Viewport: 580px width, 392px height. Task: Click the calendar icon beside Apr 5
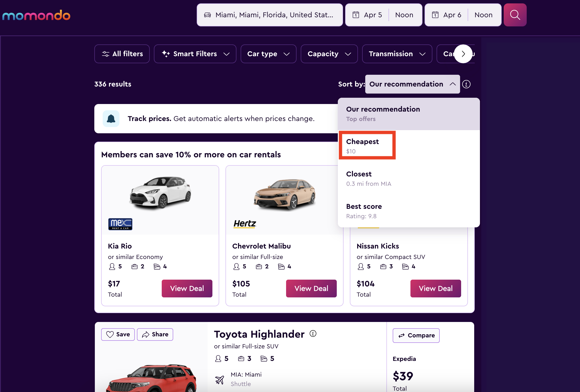coord(356,15)
